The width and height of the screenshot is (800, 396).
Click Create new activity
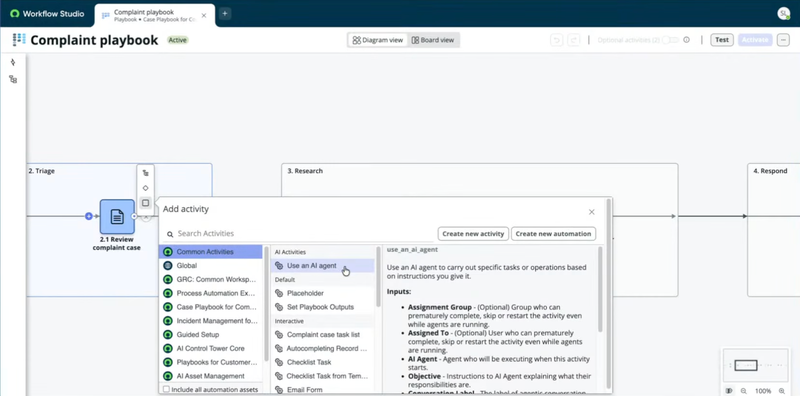click(x=473, y=234)
